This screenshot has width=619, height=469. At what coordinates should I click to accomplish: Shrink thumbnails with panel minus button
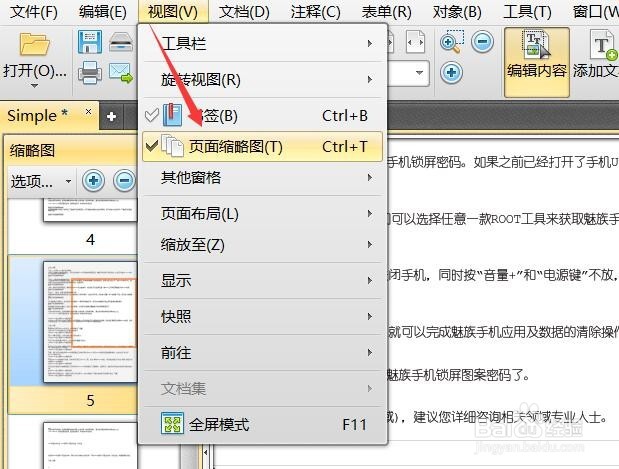tap(124, 181)
